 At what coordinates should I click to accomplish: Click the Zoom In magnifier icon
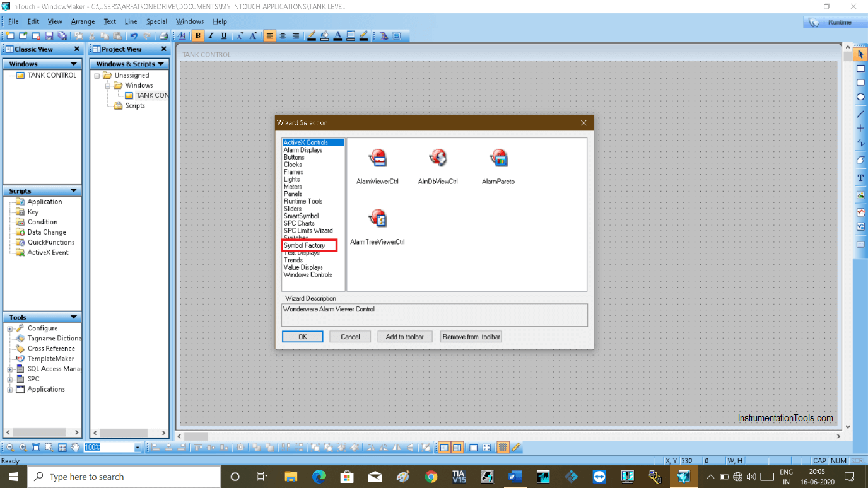[23, 448]
